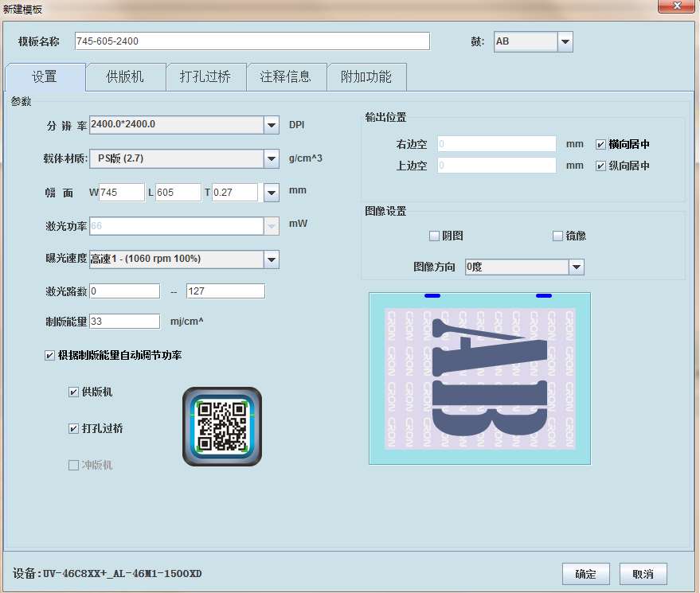Click the QR code icon
700x593 pixels.
(221, 427)
